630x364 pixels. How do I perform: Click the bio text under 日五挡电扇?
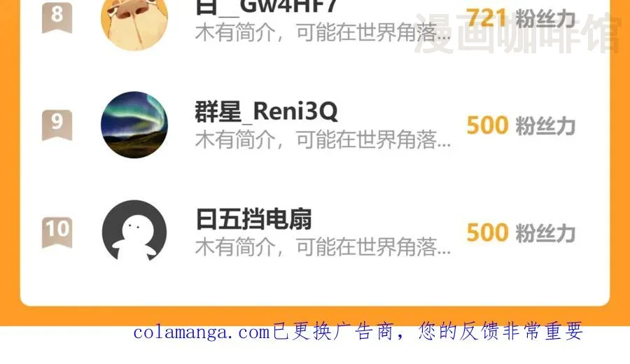[323, 246]
